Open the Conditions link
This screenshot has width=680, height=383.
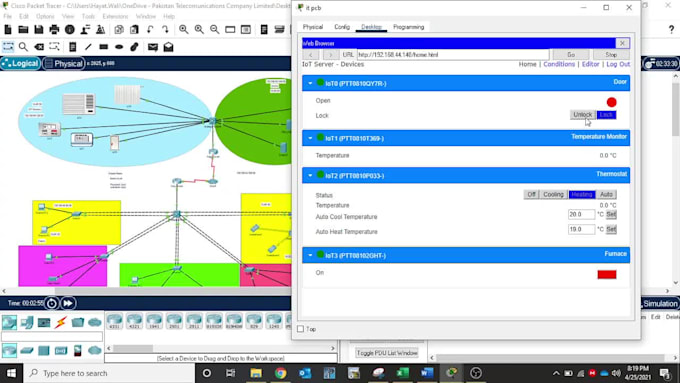(x=559, y=64)
